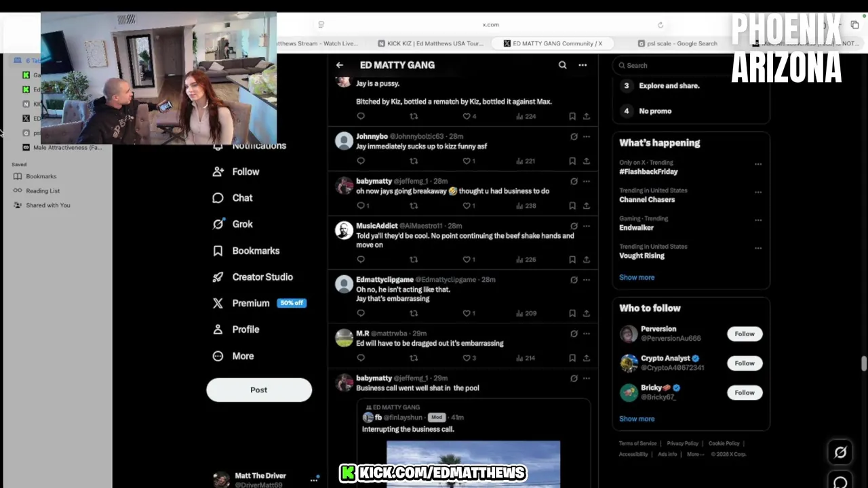The image size is (868, 488).
Task: Open options for Vought Rising trend
Action: (x=758, y=247)
